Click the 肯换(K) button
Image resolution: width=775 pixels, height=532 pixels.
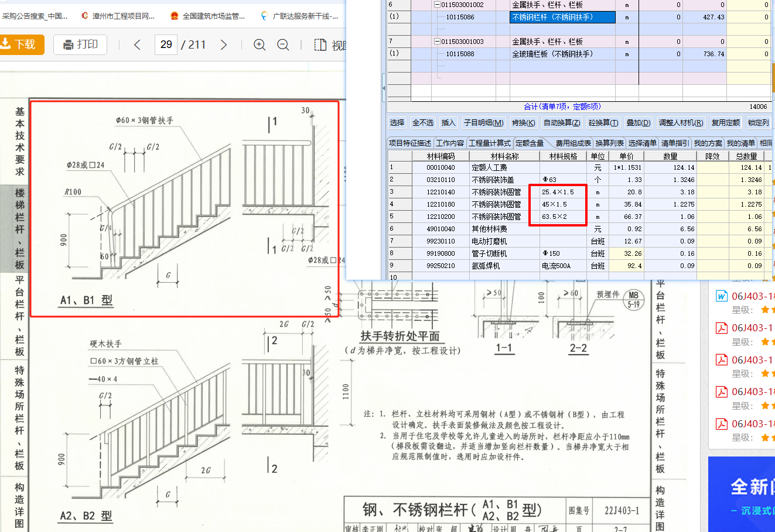tap(523, 122)
